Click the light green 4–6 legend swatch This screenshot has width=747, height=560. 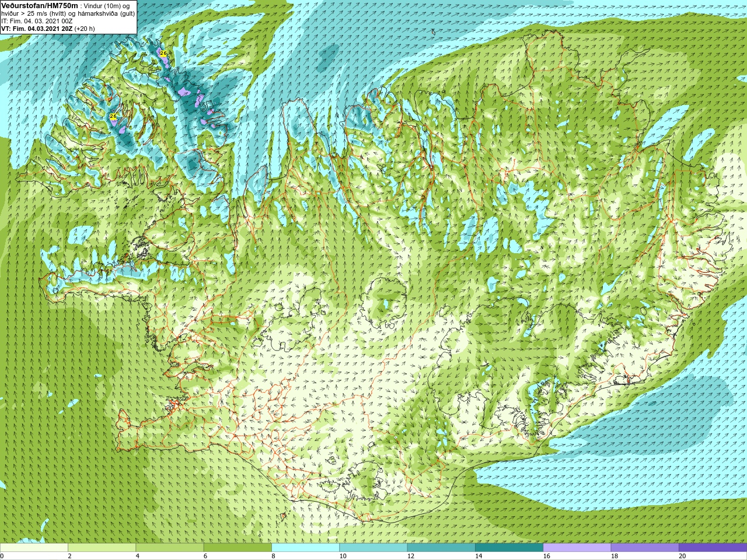[169, 548]
